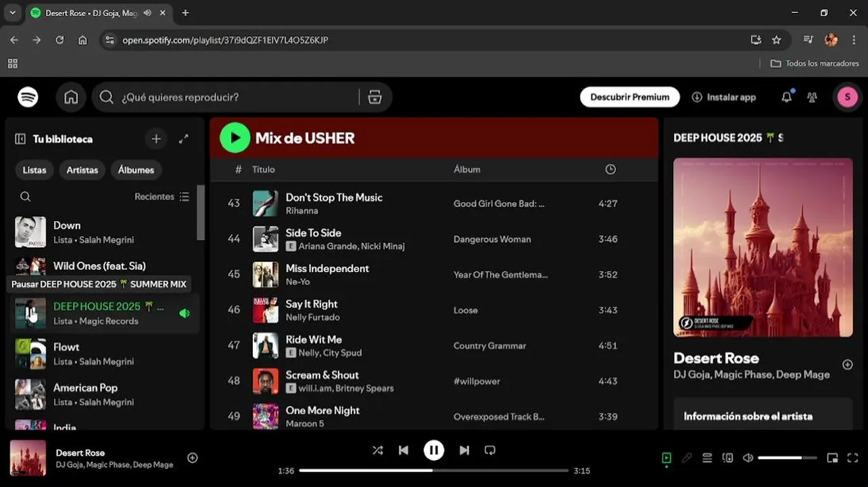Click Desert Rose album art in sidebar
Image resolution: width=868 pixels, height=487 pixels.
click(x=763, y=247)
